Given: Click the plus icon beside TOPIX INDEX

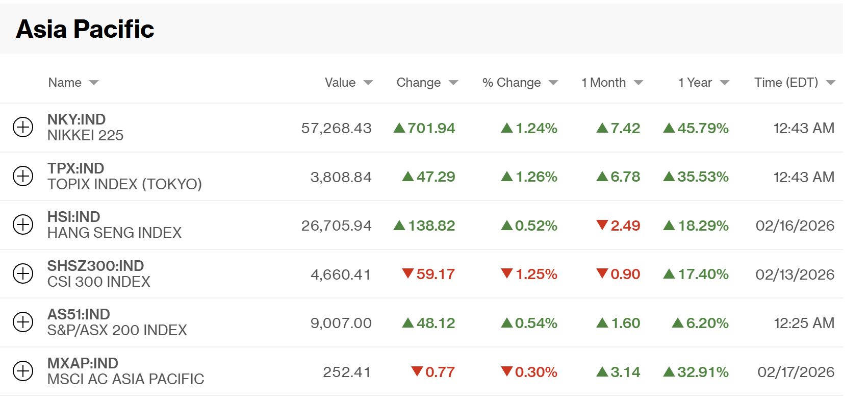Looking at the screenshot, I should click(23, 177).
